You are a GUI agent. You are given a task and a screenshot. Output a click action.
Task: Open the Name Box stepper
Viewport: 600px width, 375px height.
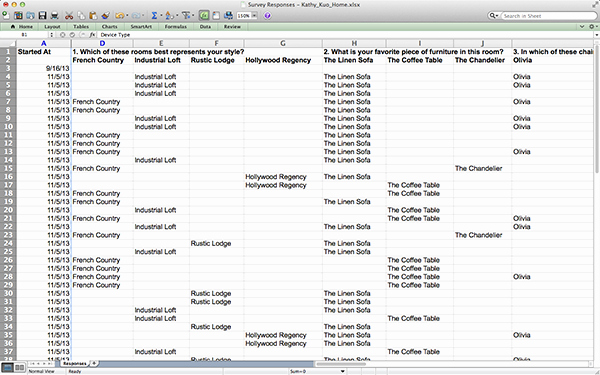tap(52, 35)
